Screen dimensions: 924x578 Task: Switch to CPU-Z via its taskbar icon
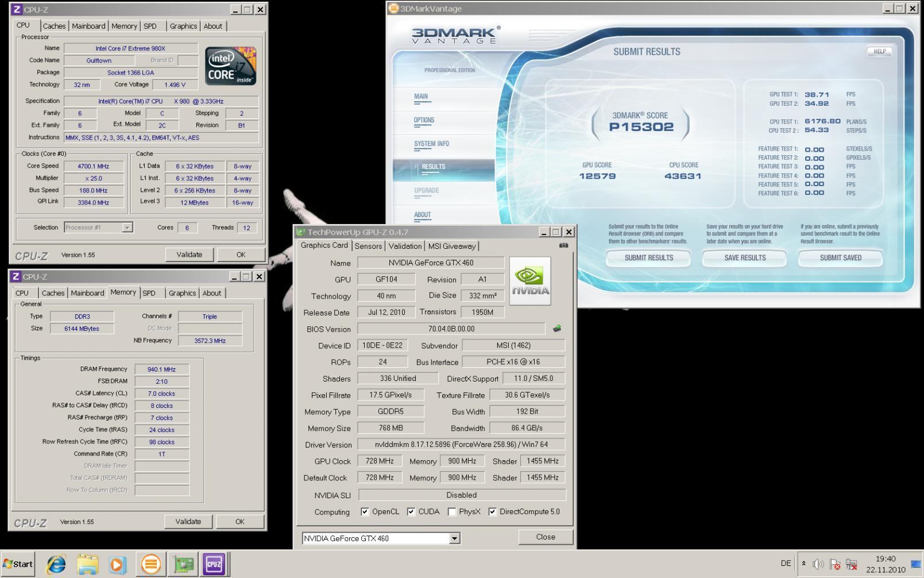coord(214,564)
